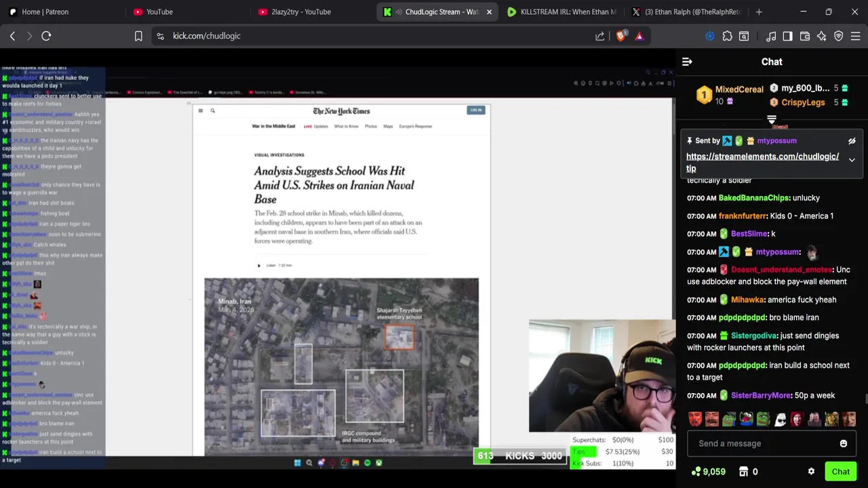Open Brave Rewards triangle icon
This screenshot has height=488, width=868.
click(x=639, y=36)
